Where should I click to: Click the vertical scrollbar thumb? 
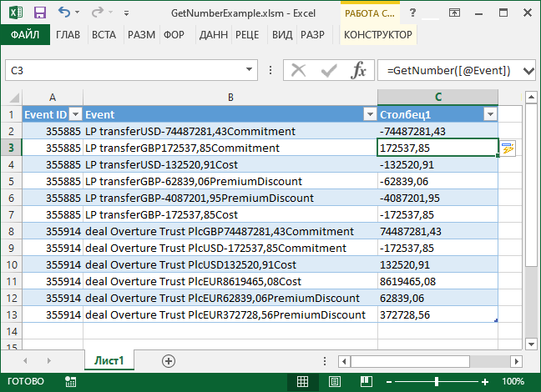pyautogui.click(x=531, y=186)
